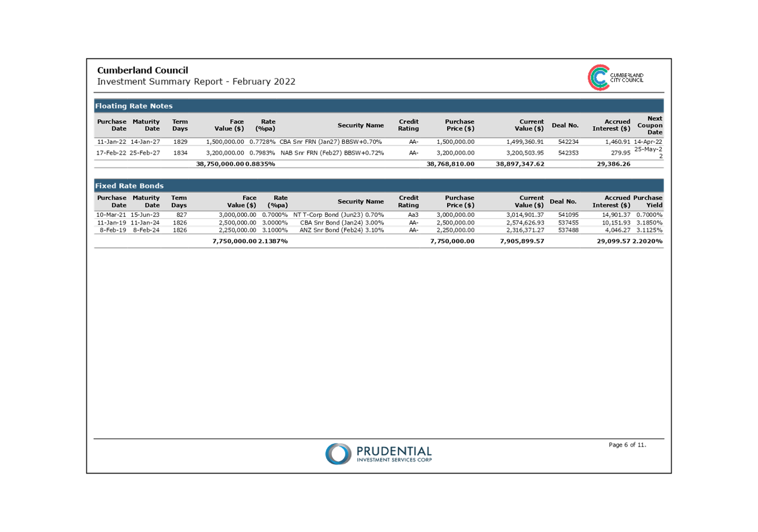Click deal number 537455
This screenshot has width=758, height=532.
[x=568, y=222]
